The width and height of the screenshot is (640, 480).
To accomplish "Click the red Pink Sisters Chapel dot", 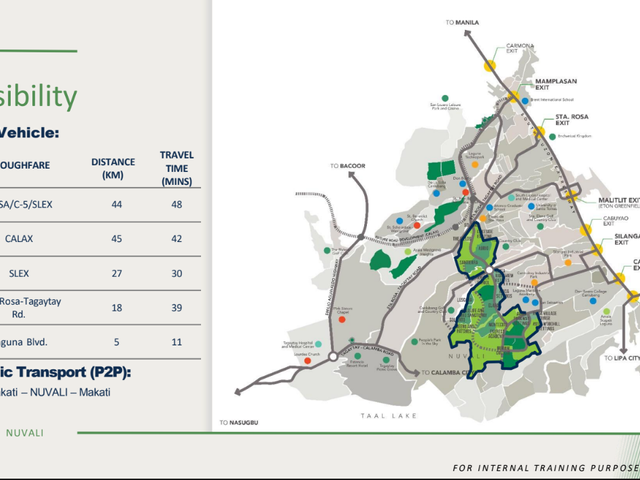I will click(x=342, y=320).
